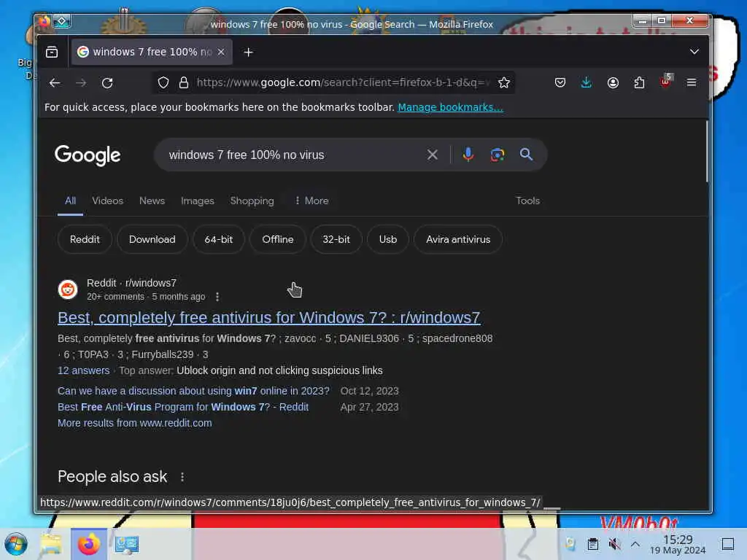Image resolution: width=747 pixels, height=560 pixels.
Task: Open the Firefox hamburger menu
Action: (692, 83)
